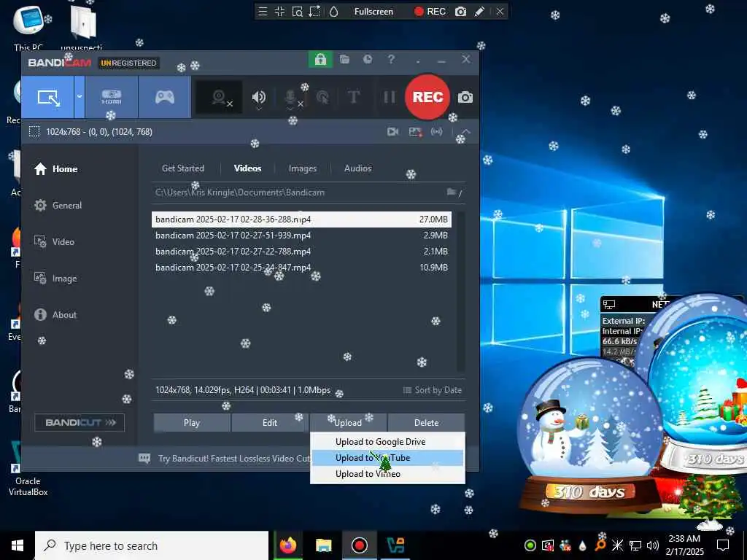Switch to game recording mode gamepad icon

165,97
